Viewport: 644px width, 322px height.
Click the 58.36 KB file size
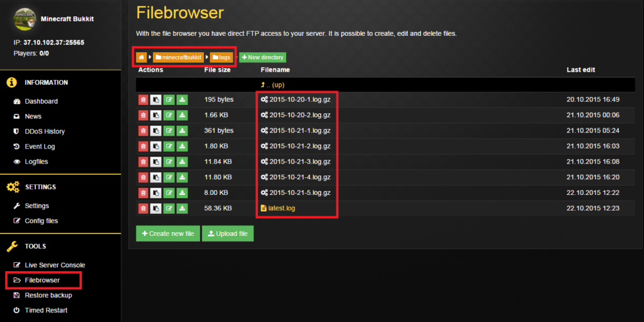coord(218,208)
